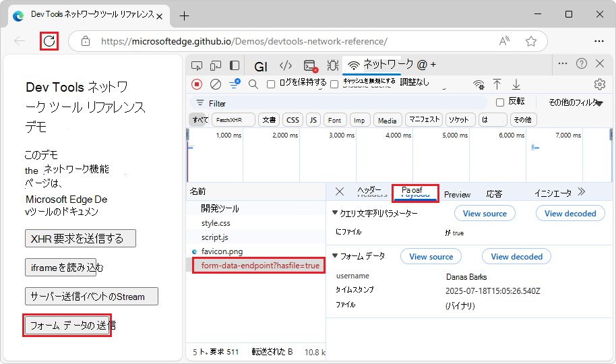This screenshot has width=616, height=364.
Task: Open the Console tool icon with error badge
Action: (x=310, y=65)
